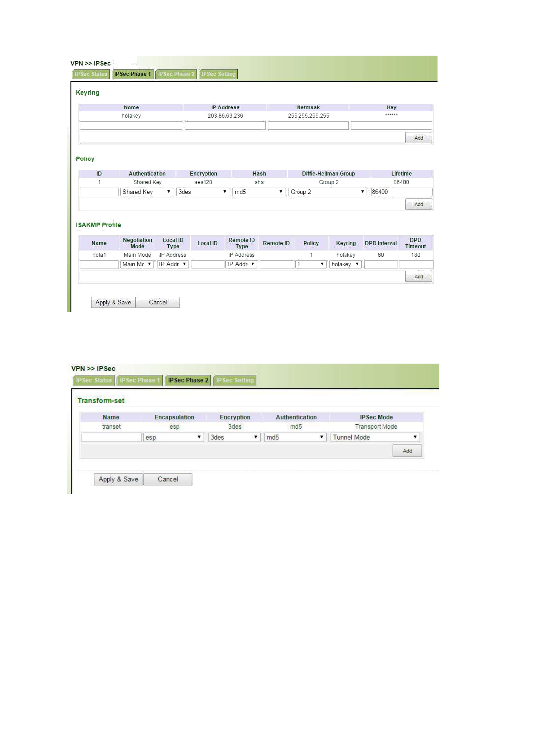Open the Policy hash md5 dropdown
The image size is (534, 756).
click(259, 192)
